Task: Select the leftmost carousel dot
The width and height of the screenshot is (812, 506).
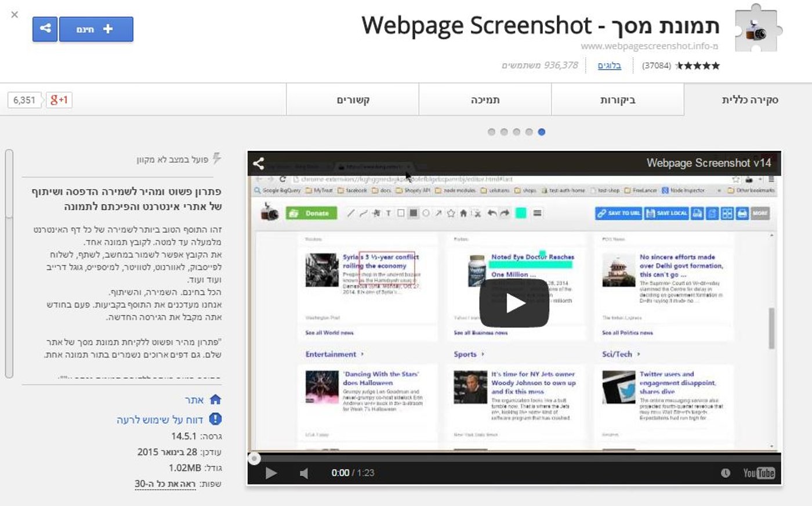Action: [x=491, y=132]
